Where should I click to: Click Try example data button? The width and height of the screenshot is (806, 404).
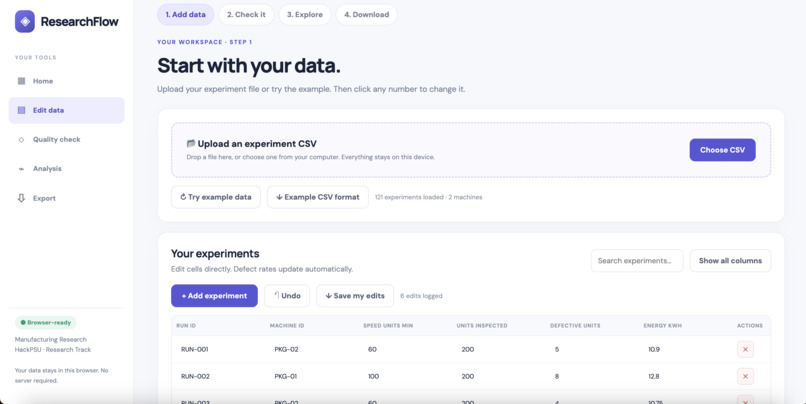(x=216, y=197)
